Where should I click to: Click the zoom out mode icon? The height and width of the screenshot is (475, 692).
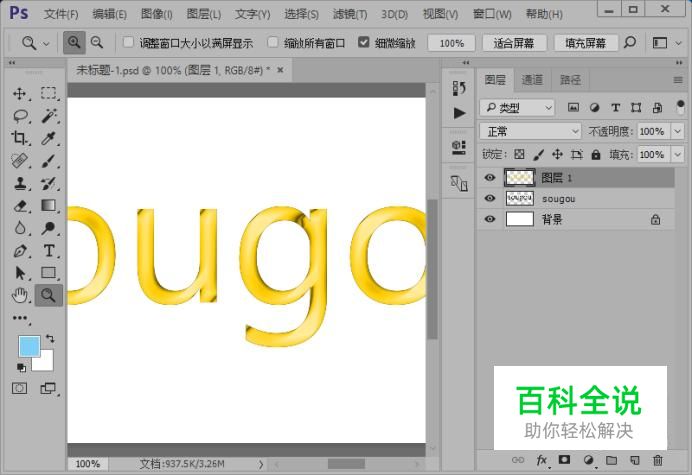click(97, 43)
